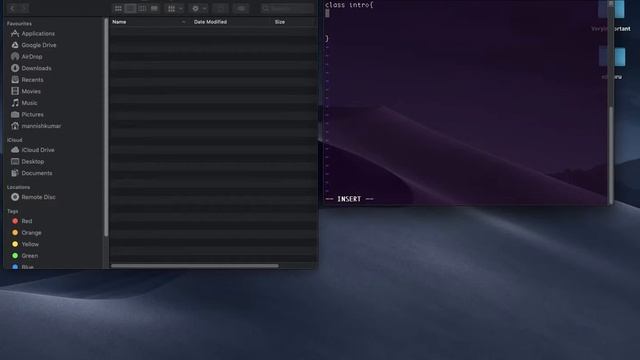Open Documents in the sidebar

(x=32, y=173)
